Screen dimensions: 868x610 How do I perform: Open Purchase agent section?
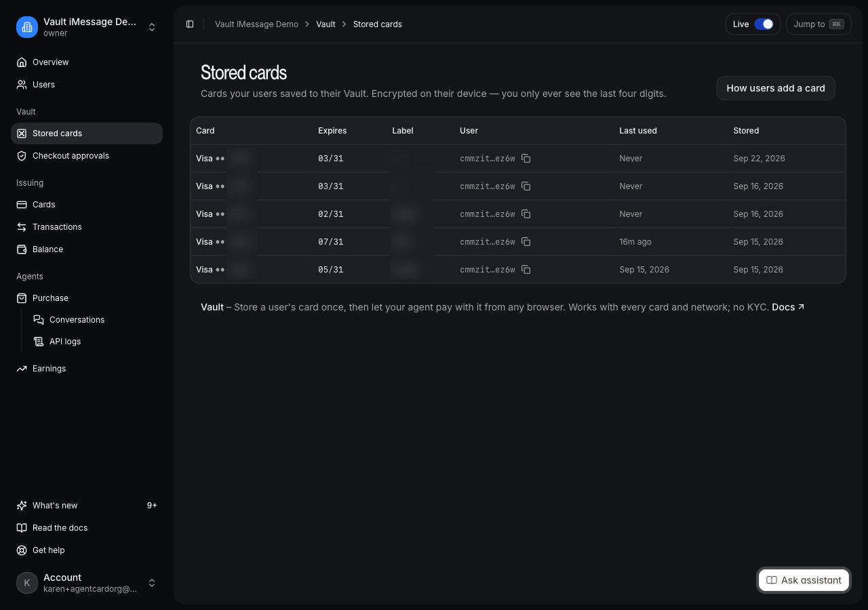(x=87, y=298)
